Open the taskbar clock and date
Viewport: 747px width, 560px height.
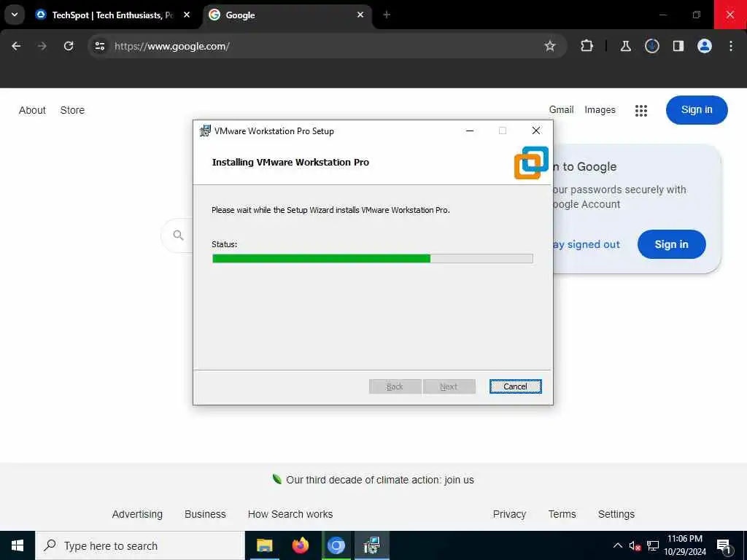pos(684,545)
